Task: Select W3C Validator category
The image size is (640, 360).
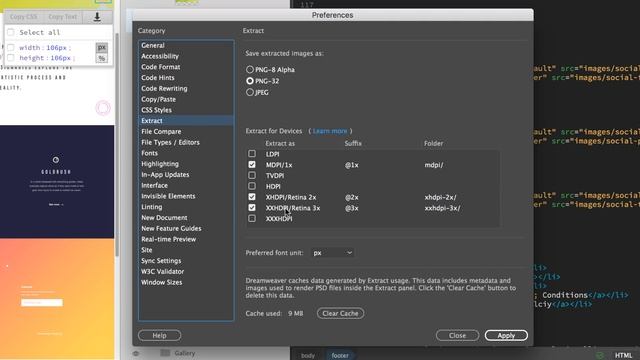Action: click(x=186, y=271)
